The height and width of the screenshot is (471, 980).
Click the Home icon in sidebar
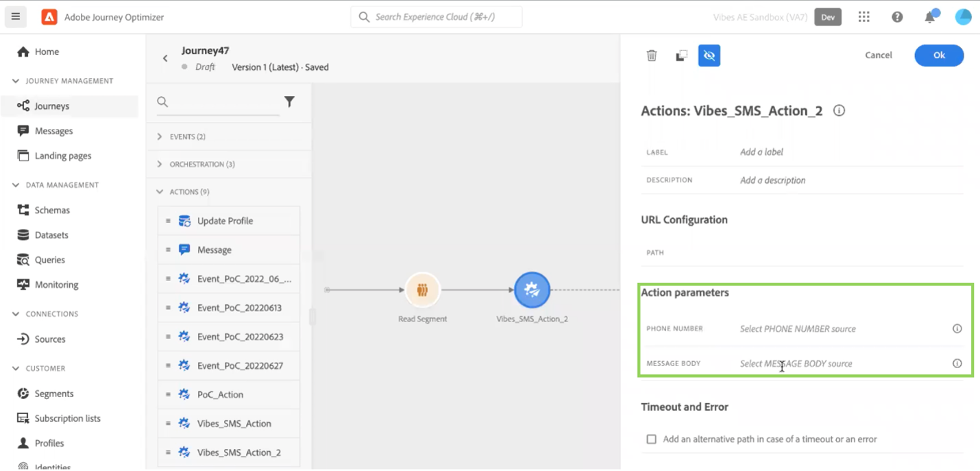click(x=23, y=51)
